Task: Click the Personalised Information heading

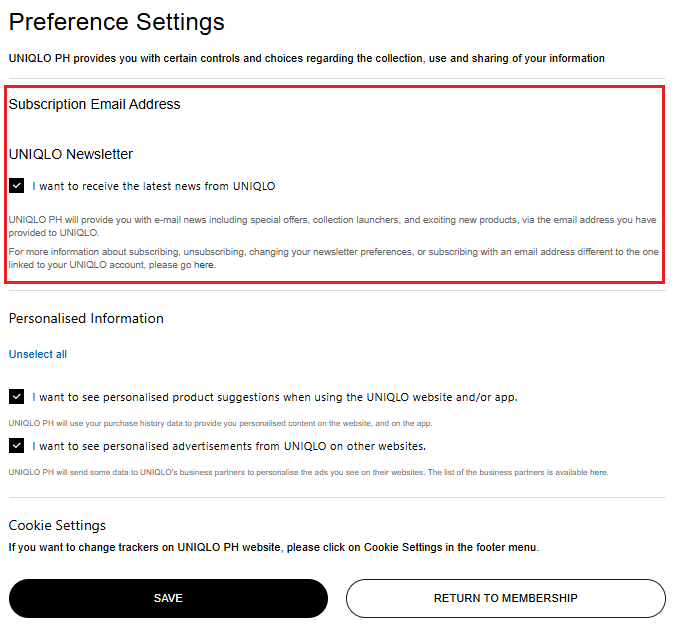Action: tap(86, 319)
